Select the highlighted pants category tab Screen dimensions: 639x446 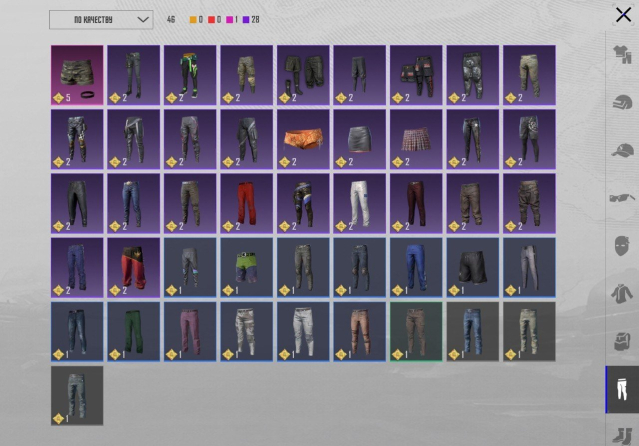pyautogui.click(x=622, y=389)
